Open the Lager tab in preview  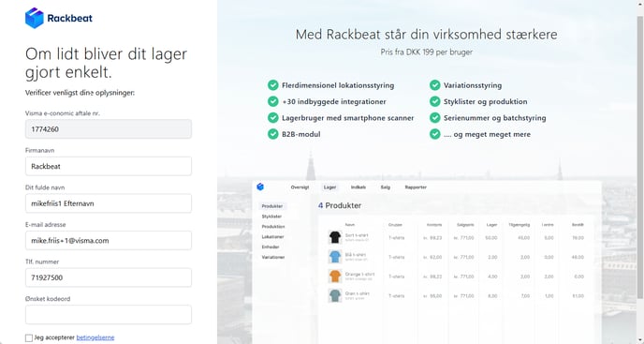329,187
